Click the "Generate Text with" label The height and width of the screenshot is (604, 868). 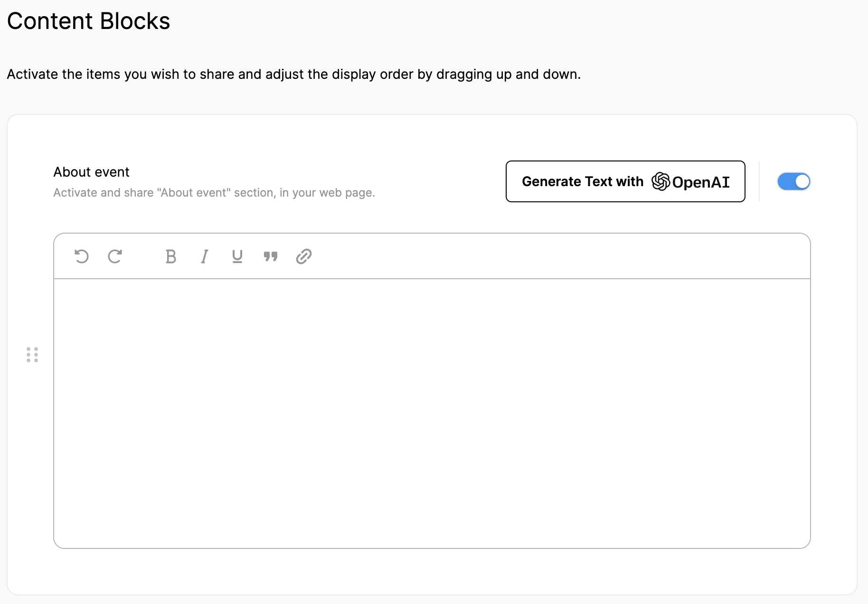pos(582,181)
